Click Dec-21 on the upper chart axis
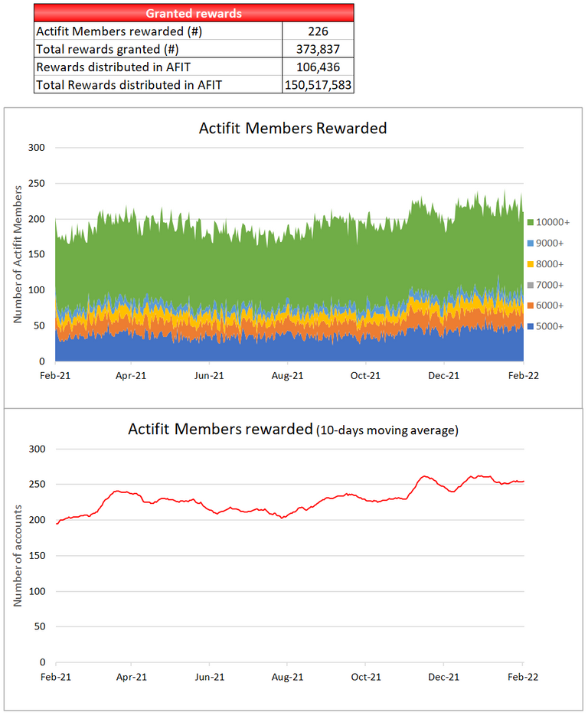This screenshot has height=719, width=588. point(443,375)
